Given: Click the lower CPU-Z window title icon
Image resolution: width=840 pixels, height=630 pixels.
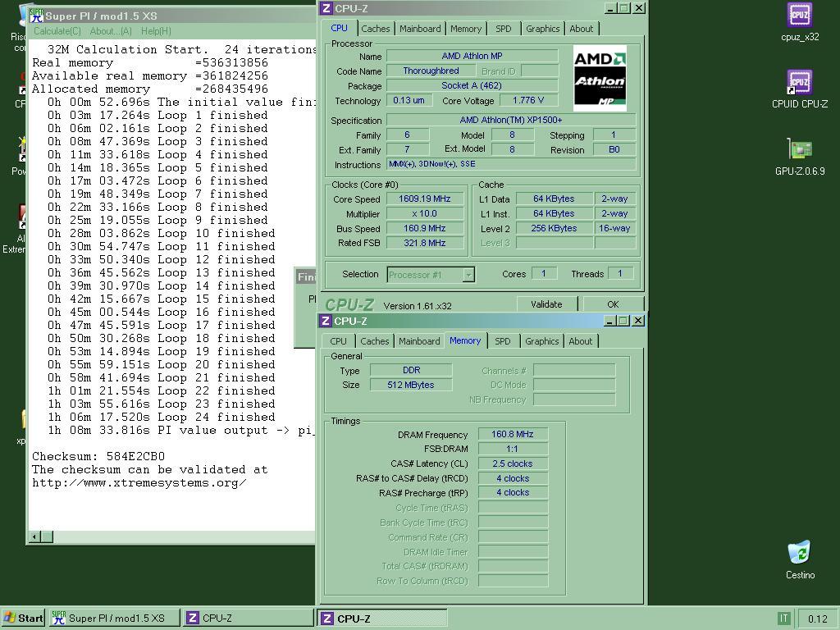Looking at the screenshot, I should (325, 321).
